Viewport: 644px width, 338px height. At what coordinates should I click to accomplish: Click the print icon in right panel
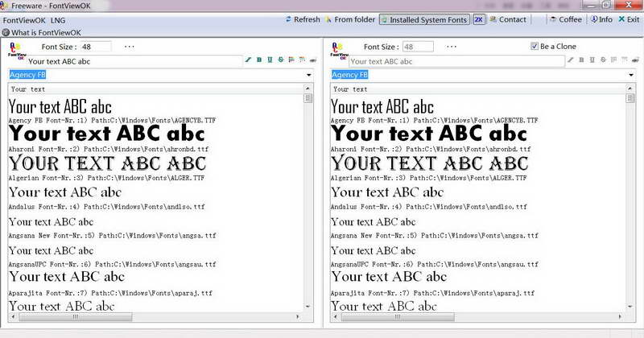coord(635,60)
